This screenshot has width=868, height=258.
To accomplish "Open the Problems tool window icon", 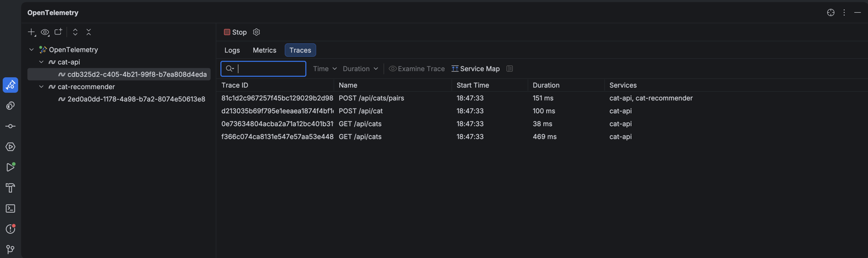I will pos(10,229).
